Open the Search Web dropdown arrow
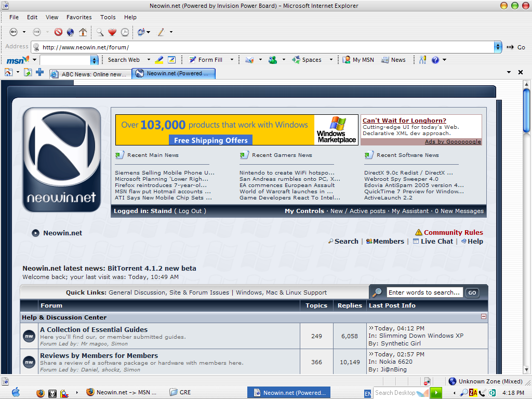 [x=149, y=60]
